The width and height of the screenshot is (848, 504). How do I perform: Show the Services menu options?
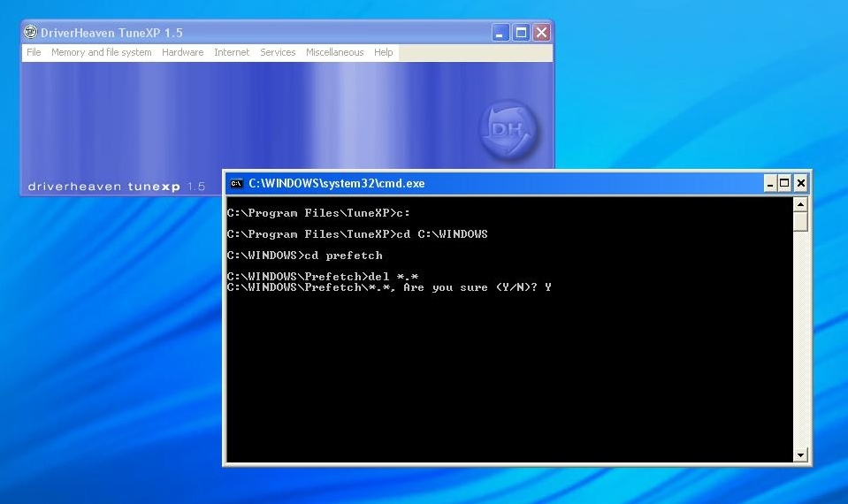(278, 53)
